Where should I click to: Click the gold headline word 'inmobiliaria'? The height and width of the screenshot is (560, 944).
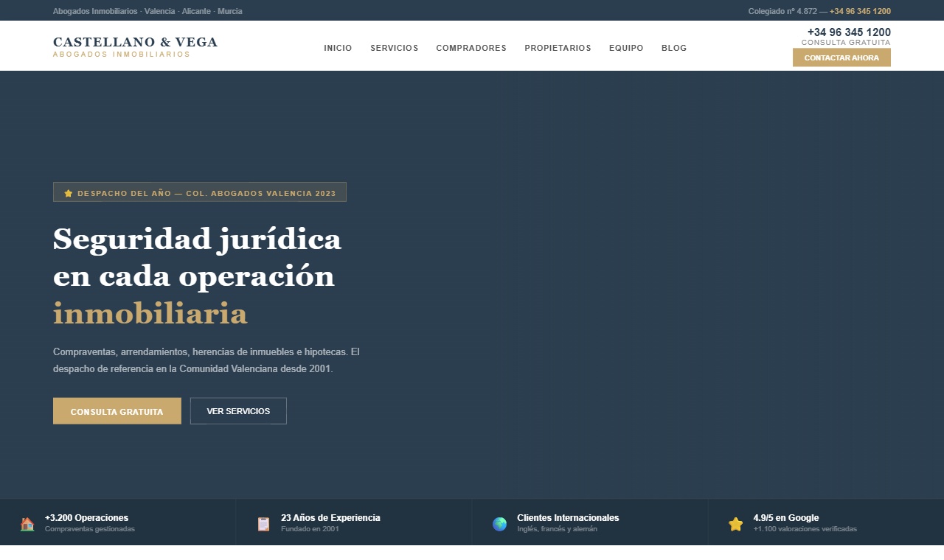tap(150, 313)
